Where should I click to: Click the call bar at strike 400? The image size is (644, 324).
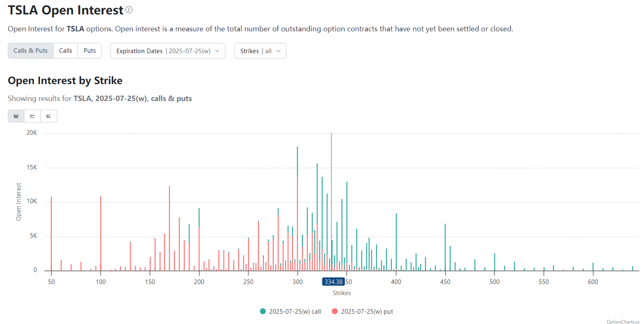[396, 242]
